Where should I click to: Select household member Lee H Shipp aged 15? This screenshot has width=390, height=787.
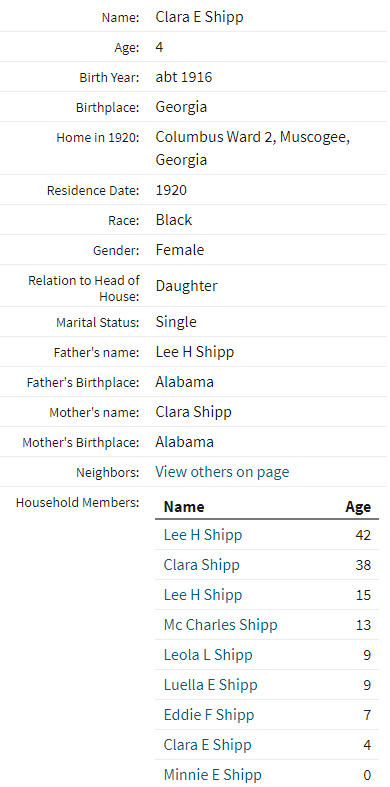[203, 595]
